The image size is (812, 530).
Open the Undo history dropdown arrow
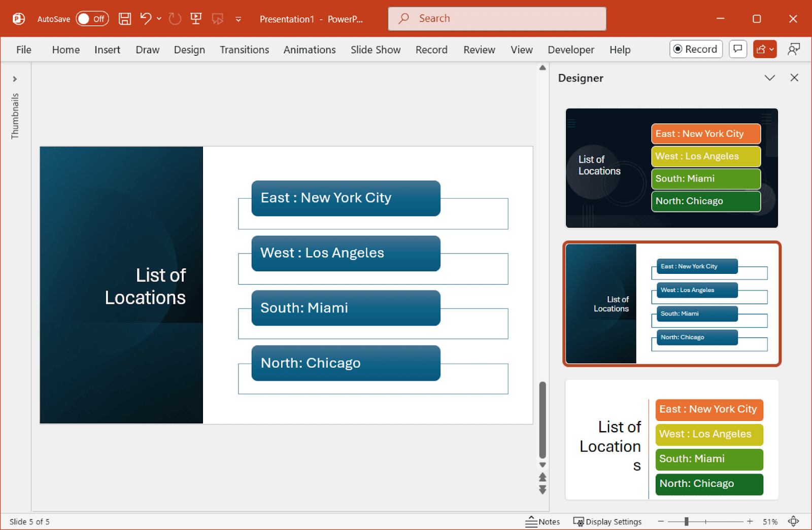coord(159,19)
